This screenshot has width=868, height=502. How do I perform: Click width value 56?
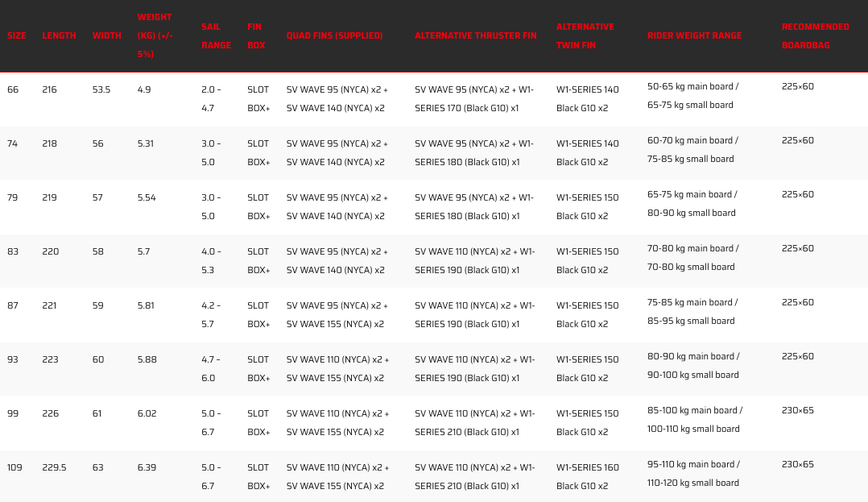tap(98, 143)
